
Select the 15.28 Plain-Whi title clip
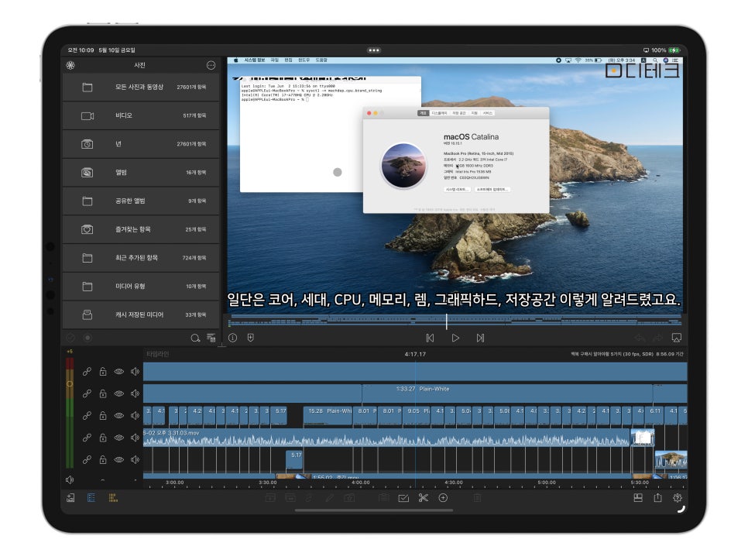pyautogui.click(x=328, y=415)
